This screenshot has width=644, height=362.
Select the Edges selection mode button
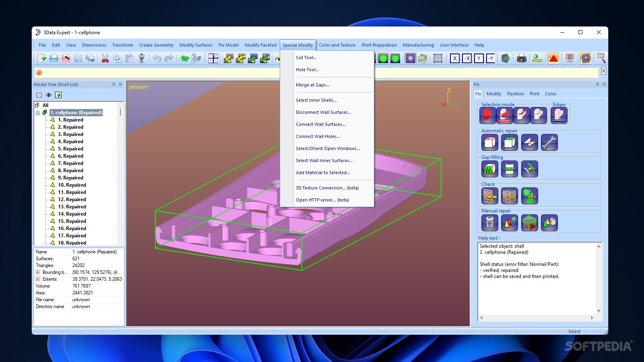pyautogui.click(x=559, y=115)
